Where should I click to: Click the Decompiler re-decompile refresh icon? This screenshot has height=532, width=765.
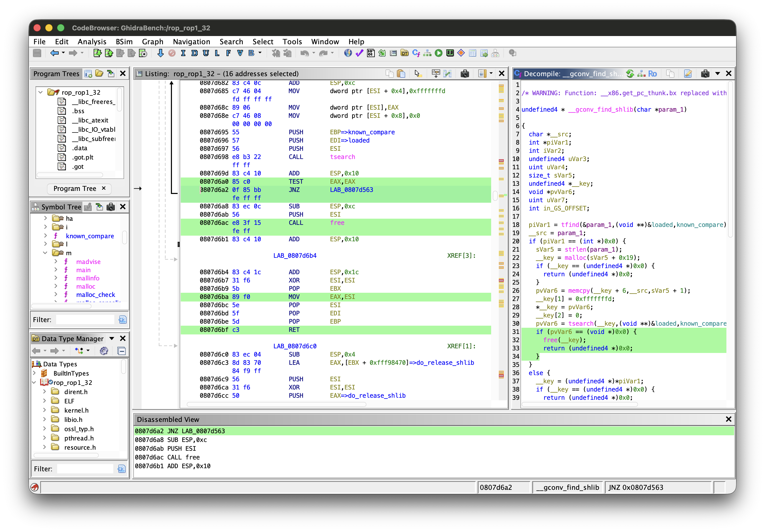[x=629, y=74]
